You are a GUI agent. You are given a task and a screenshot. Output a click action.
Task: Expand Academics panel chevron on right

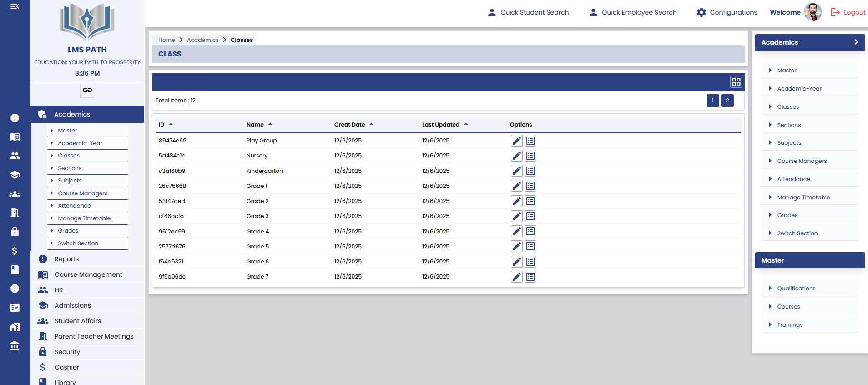856,42
